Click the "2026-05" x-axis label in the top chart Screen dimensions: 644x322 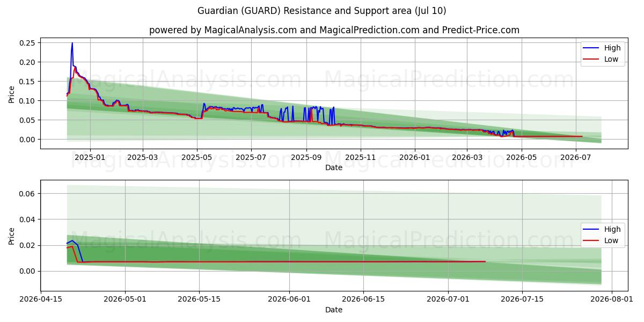pyautogui.click(x=522, y=158)
